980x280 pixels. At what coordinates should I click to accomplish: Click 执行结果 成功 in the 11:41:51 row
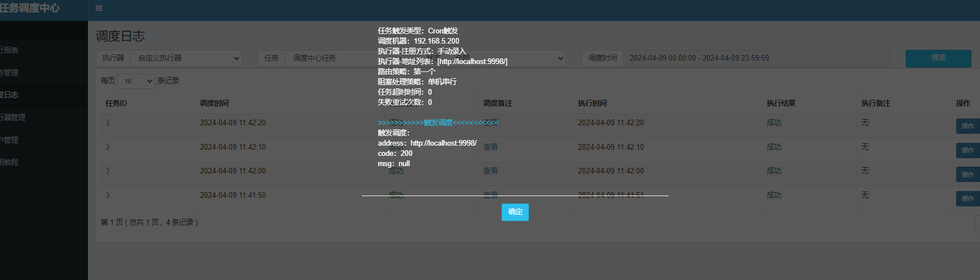[x=774, y=195]
